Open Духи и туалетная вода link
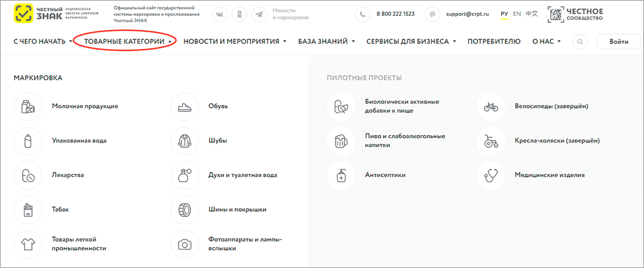Image resolution: width=644 pixels, height=268 pixels. coord(243,175)
